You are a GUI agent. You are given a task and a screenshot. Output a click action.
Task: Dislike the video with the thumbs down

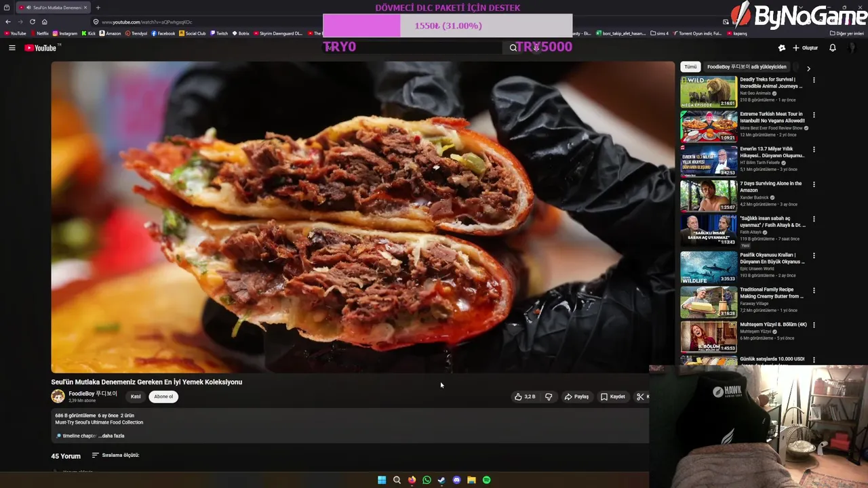549,396
